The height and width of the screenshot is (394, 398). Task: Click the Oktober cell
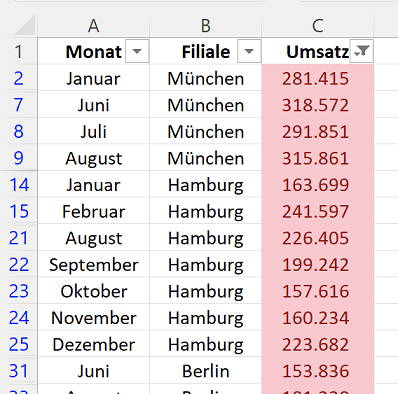94,291
